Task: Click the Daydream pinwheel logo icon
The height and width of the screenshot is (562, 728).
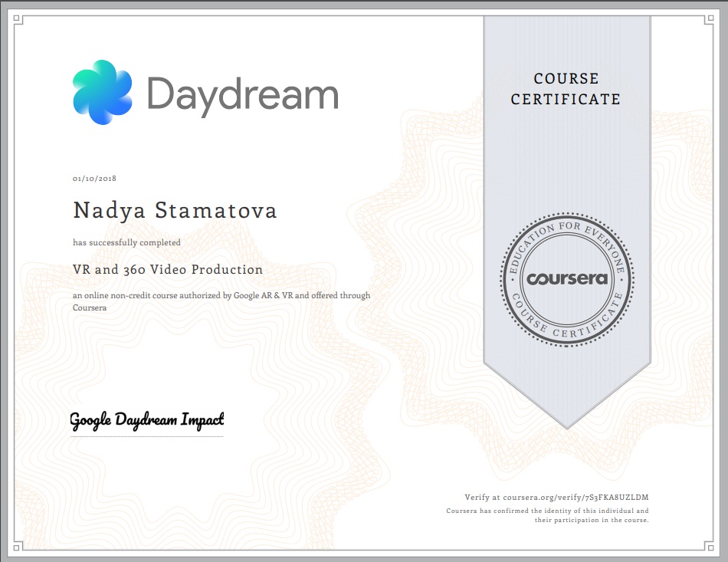Action: click(102, 92)
